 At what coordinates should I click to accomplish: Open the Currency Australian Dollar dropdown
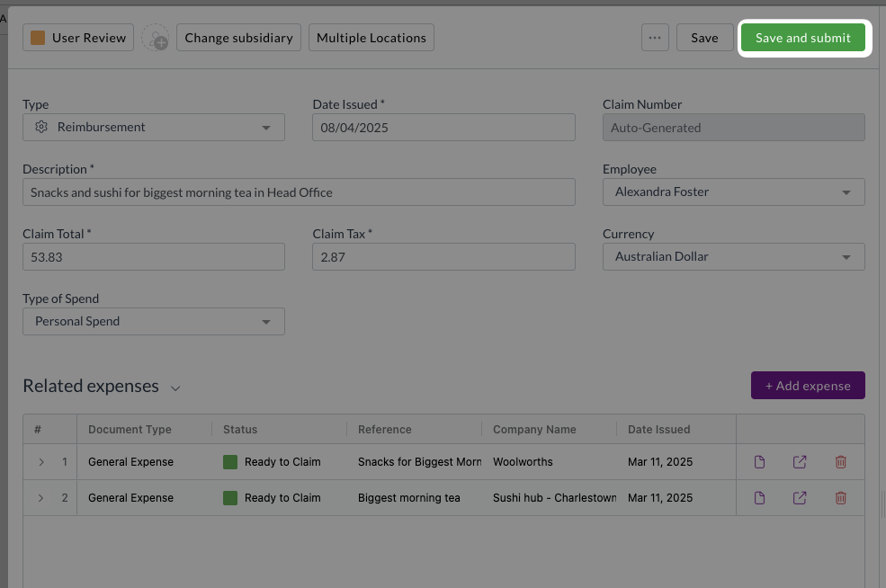pos(733,256)
